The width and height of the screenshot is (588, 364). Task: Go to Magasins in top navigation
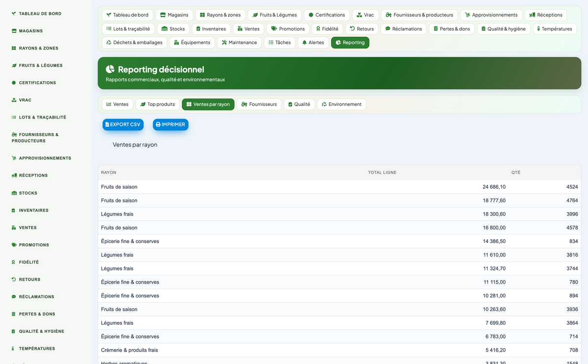pos(174,15)
